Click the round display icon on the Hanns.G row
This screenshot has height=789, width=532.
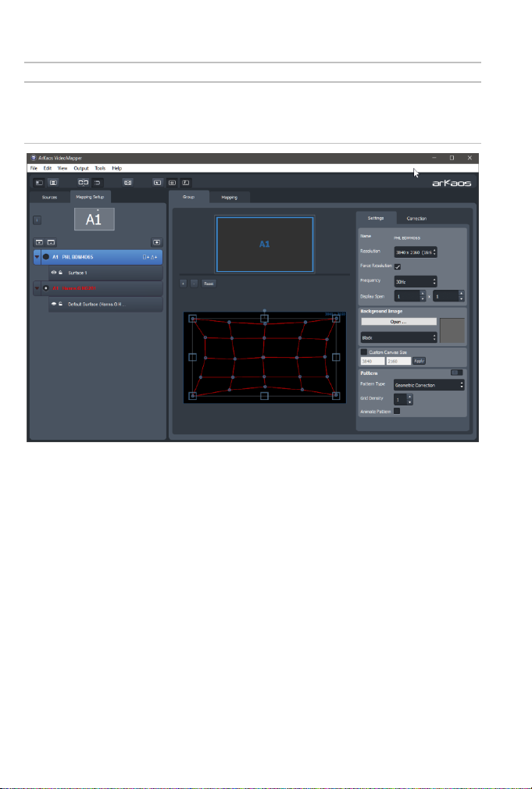[x=46, y=288]
